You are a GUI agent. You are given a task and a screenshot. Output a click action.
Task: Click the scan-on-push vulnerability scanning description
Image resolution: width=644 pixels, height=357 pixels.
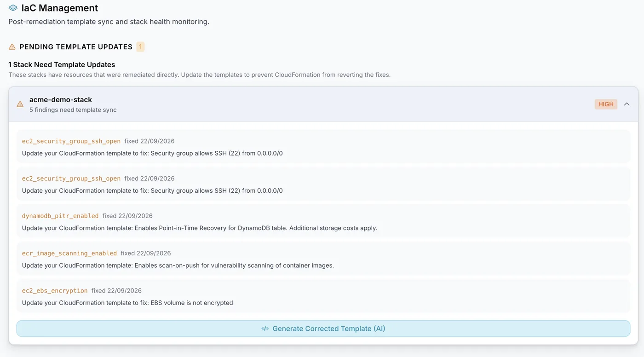178,265
